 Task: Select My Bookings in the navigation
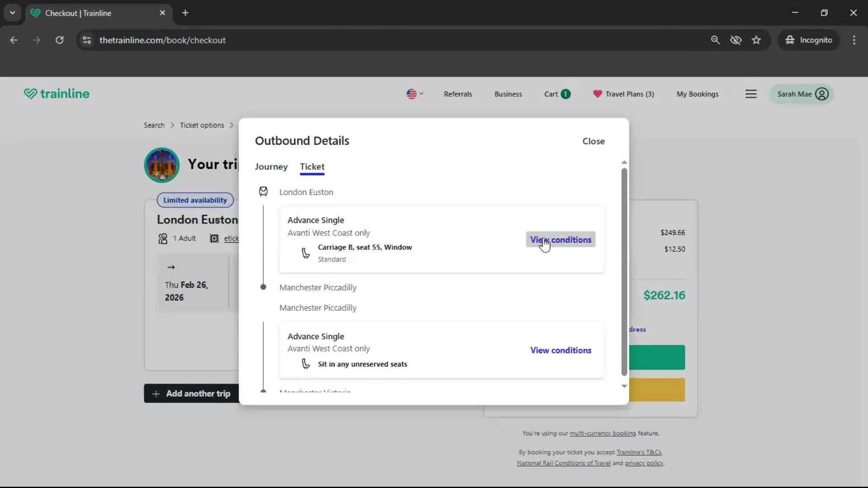tap(698, 94)
